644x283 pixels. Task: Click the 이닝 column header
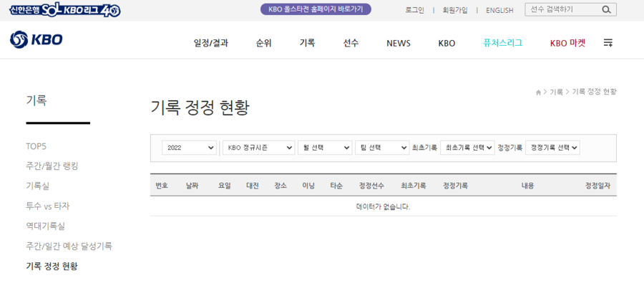308,186
